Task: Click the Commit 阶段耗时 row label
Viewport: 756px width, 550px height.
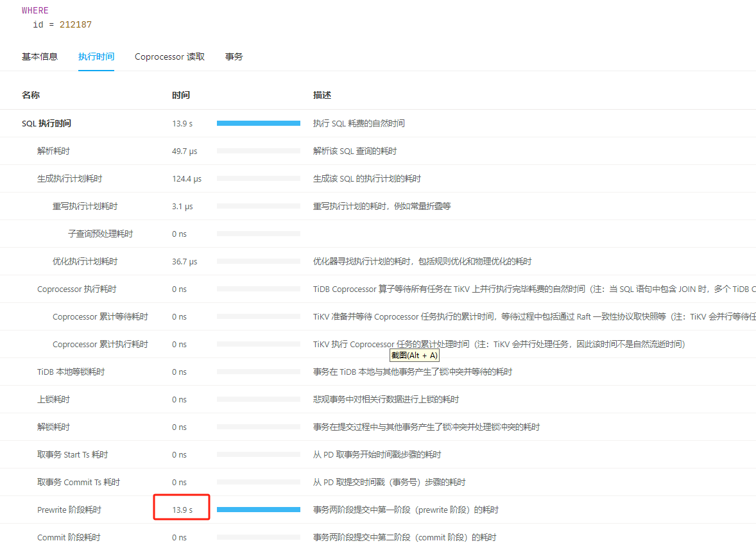Action: point(69,537)
